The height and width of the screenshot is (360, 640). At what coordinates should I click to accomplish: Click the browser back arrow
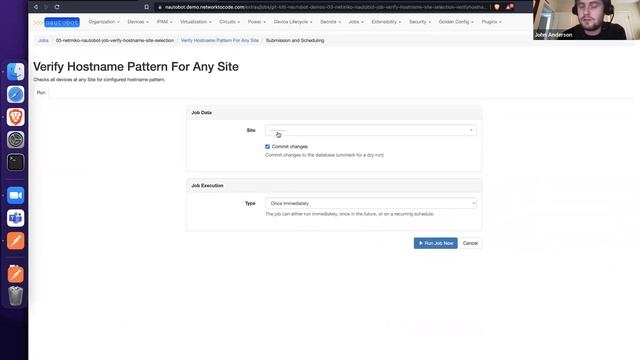pyautogui.click(x=36, y=7)
